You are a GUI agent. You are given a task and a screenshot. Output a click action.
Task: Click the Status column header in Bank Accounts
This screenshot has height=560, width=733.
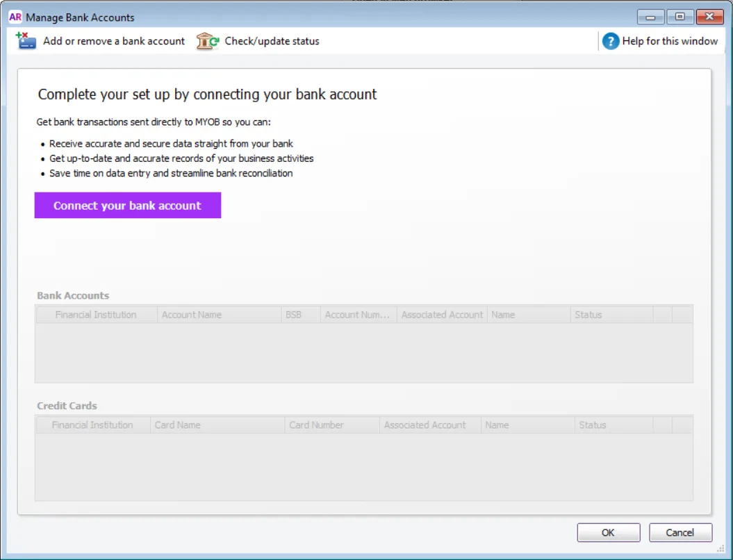tap(588, 314)
